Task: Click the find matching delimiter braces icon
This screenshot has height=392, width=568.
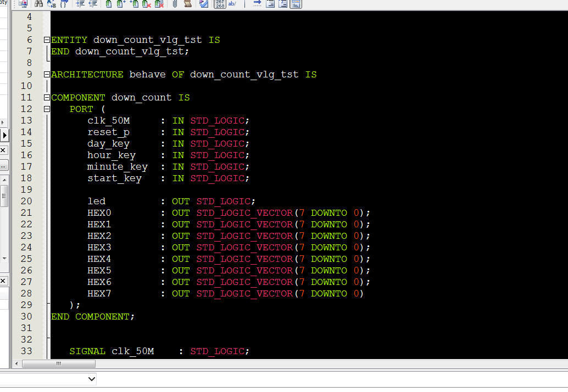Action: tap(64, 4)
